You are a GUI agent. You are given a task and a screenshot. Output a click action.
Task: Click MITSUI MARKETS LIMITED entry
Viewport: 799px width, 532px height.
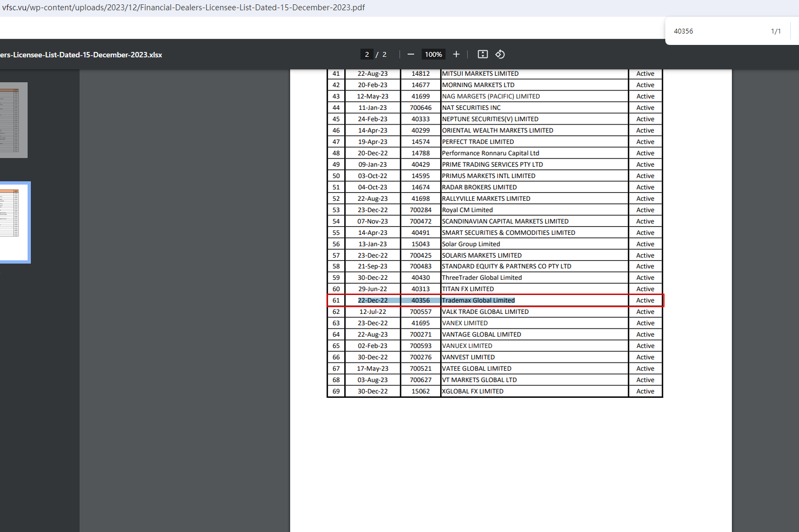tap(480, 74)
